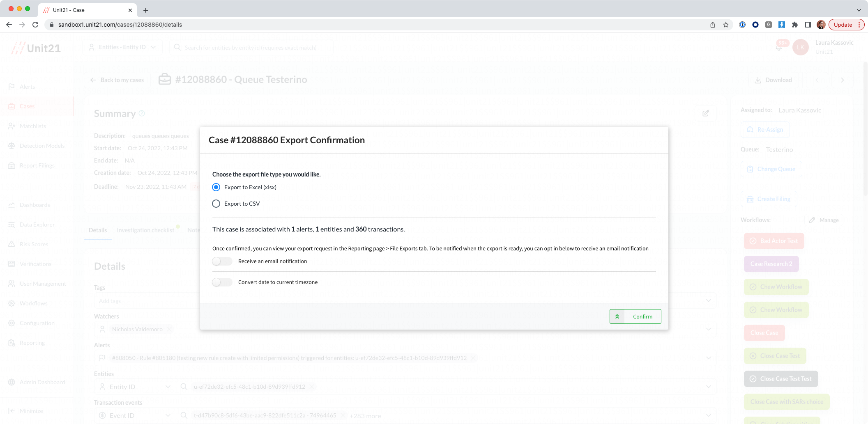868x424 pixels.
Task: Open Entity ID type dropdown
Action: click(x=135, y=387)
